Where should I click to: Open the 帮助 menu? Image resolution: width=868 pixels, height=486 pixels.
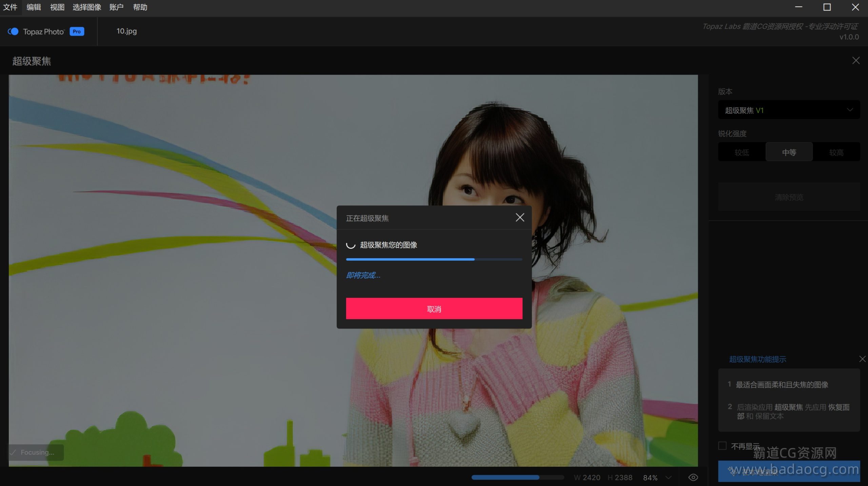point(140,7)
